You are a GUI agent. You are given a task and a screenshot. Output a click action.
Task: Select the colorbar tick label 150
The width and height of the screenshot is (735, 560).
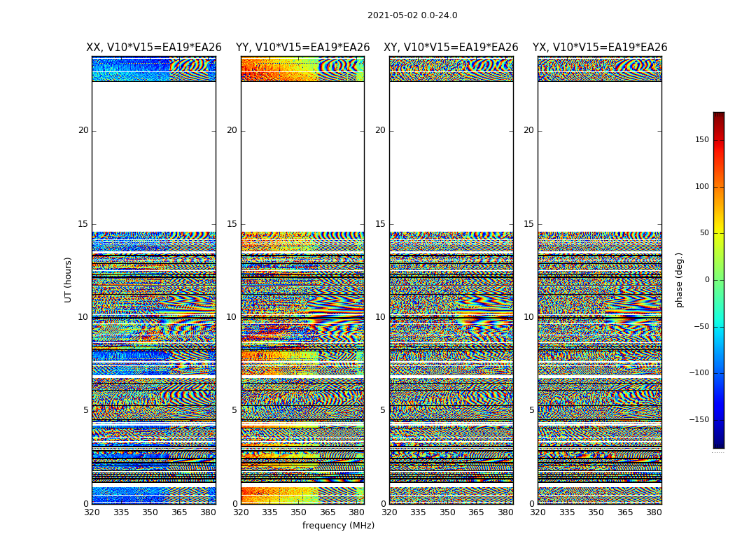coord(701,140)
